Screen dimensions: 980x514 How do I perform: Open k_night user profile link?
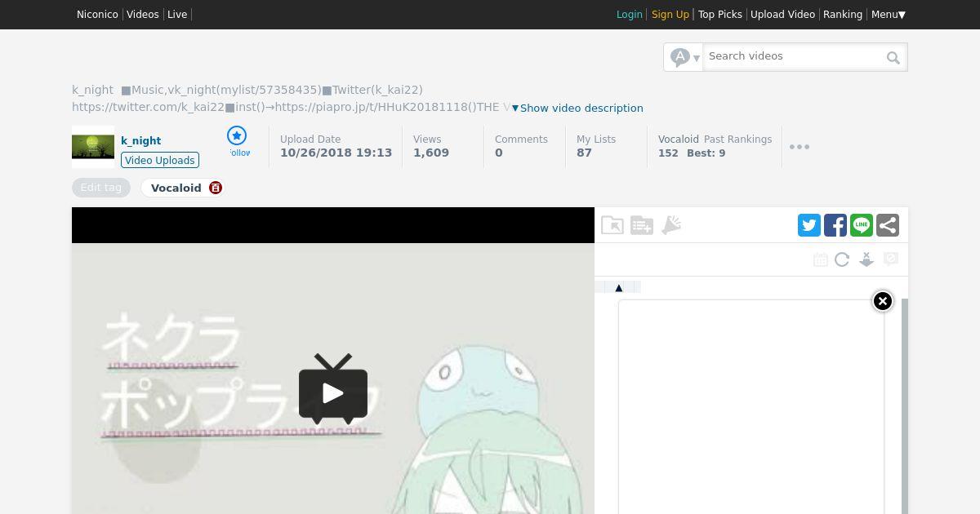tap(141, 140)
